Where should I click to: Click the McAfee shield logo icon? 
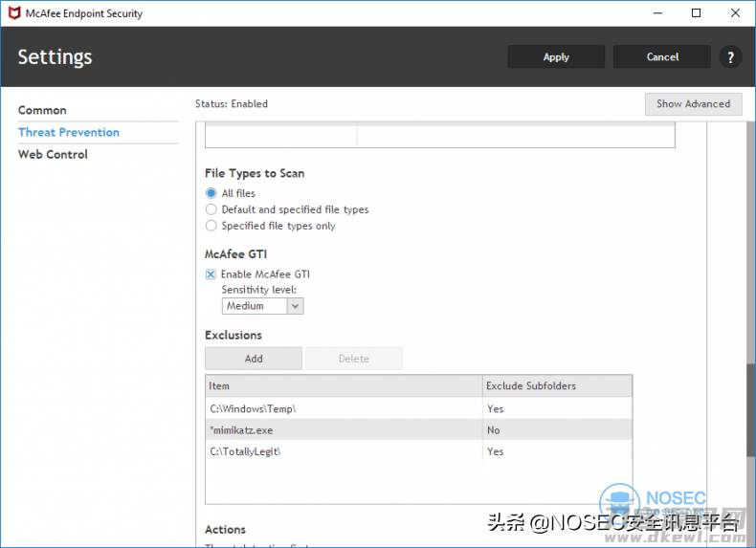coord(14,13)
